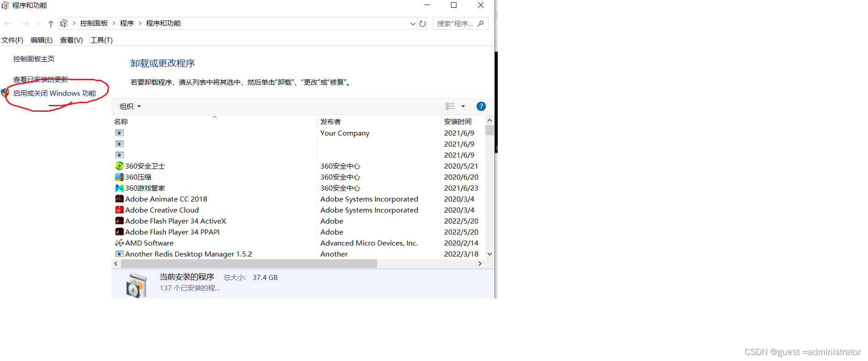Click install date 2022/3/18
The image size is (868, 361).
click(461, 254)
